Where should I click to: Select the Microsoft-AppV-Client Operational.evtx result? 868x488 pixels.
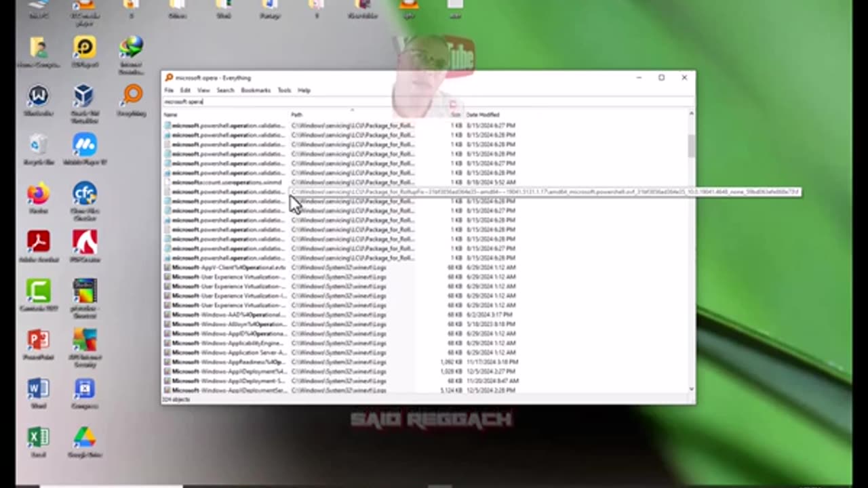229,268
